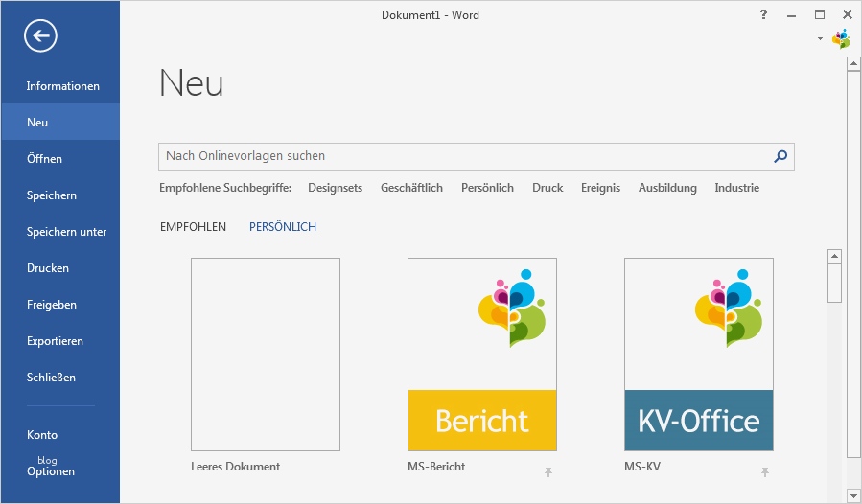Switch to the EMPFOHLEN templates tab
Viewport: 862px width, 504px height.
pyautogui.click(x=193, y=226)
